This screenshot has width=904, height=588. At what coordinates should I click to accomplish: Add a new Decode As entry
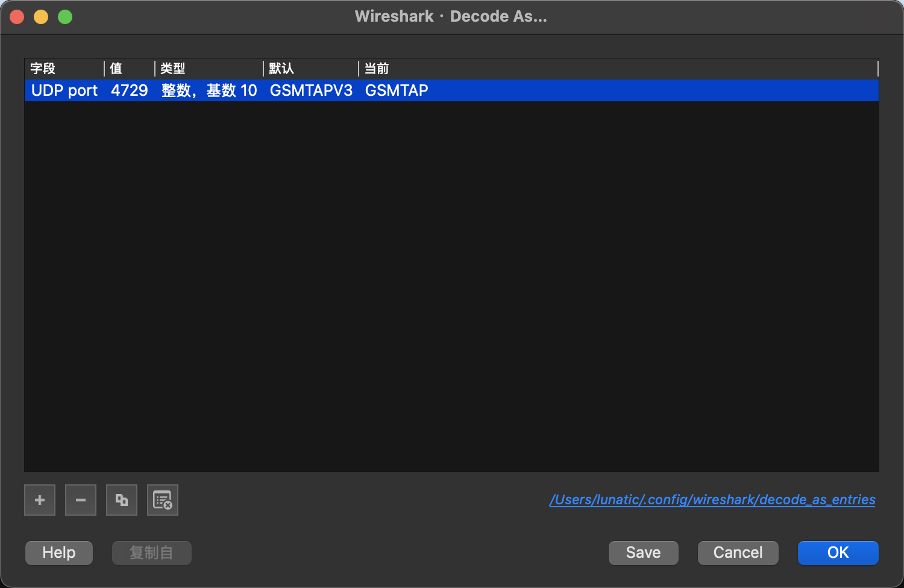click(x=40, y=500)
